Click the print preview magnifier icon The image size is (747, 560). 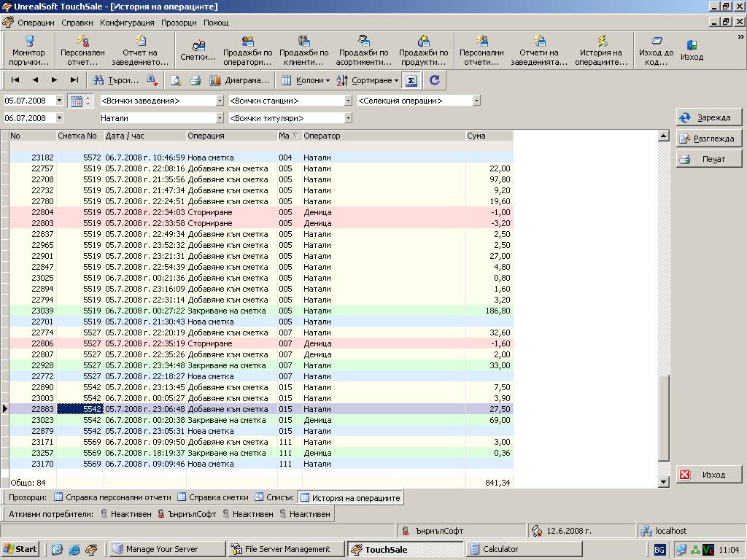point(176,80)
